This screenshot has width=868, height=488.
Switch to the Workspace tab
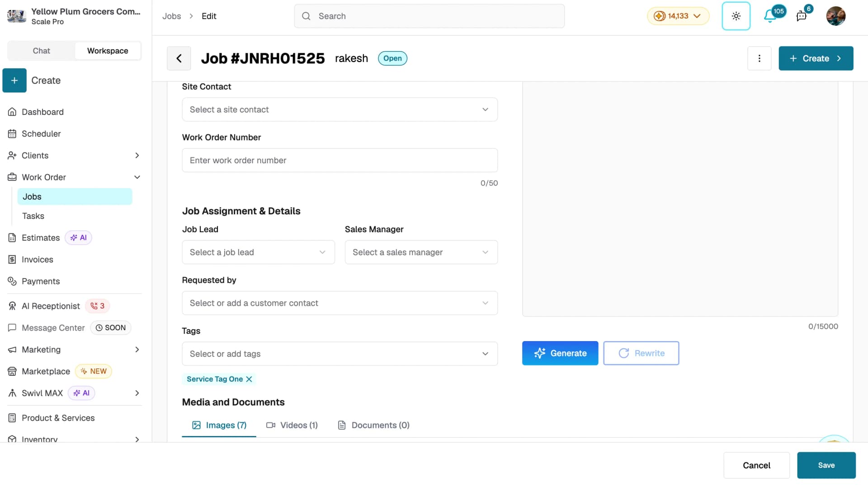point(108,51)
